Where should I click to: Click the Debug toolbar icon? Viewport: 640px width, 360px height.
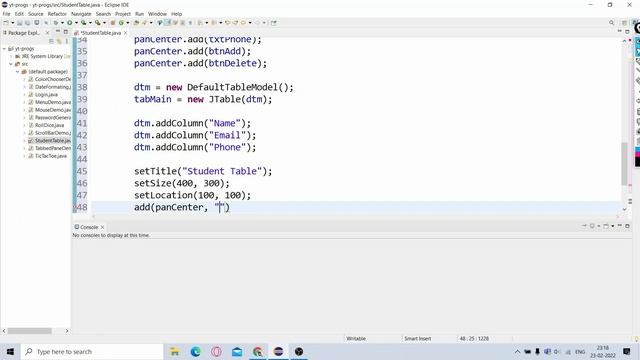click(56, 23)
